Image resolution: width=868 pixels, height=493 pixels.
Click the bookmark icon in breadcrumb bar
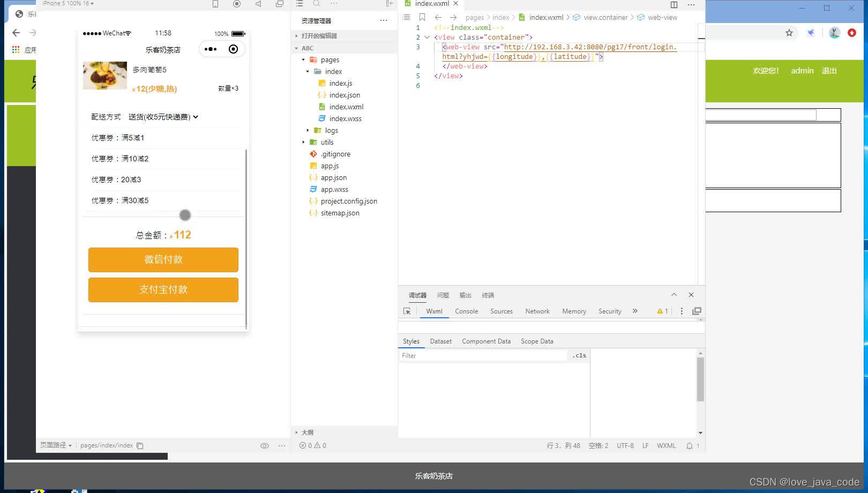point(422,17)
